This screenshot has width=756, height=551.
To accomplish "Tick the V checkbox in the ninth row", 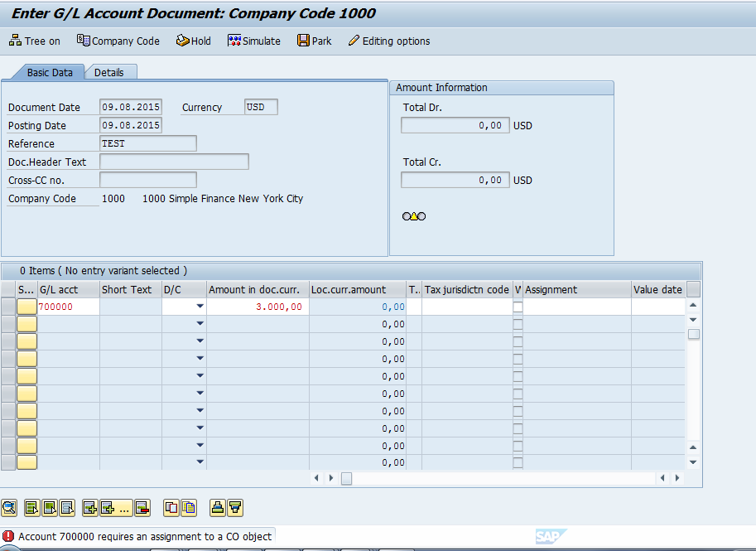I will [518, 446].
